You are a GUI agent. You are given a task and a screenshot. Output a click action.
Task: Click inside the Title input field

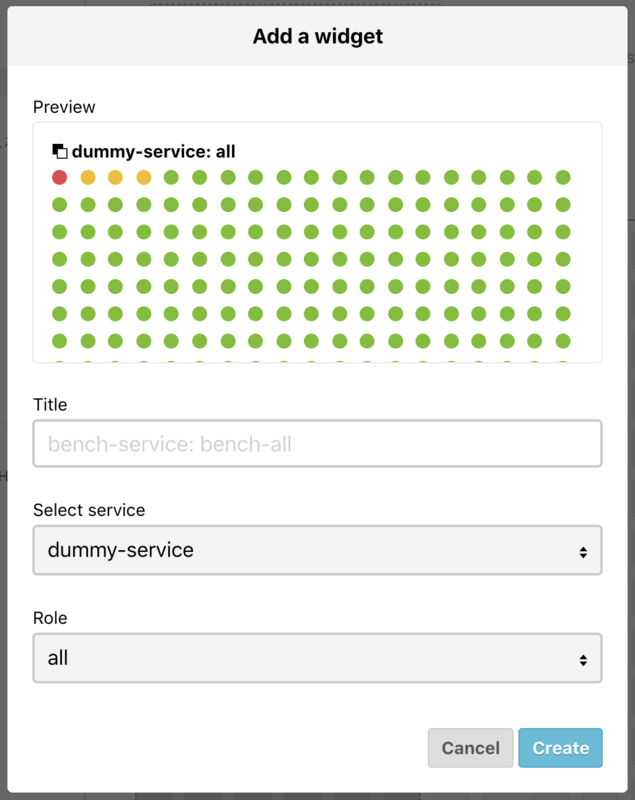coord(317,443)
